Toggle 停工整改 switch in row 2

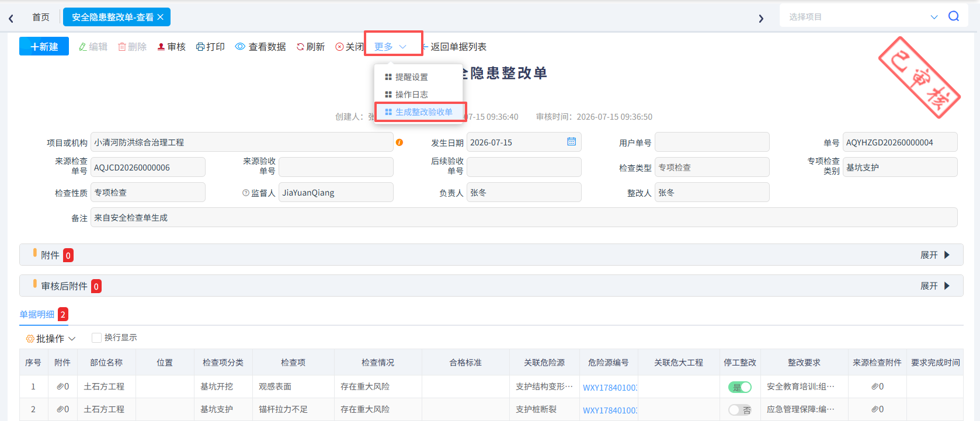pyautogui.click(x=740, y=410)
